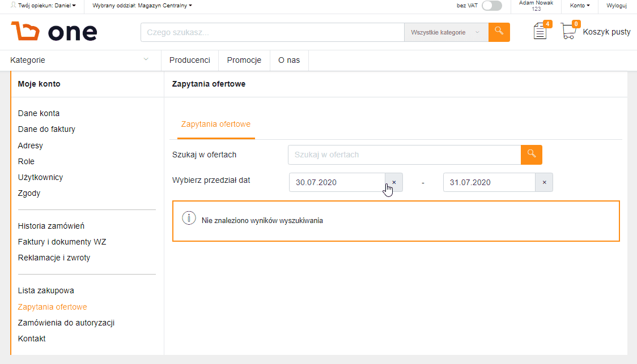Click the Wyloguj link

click(x=616, y=6)
